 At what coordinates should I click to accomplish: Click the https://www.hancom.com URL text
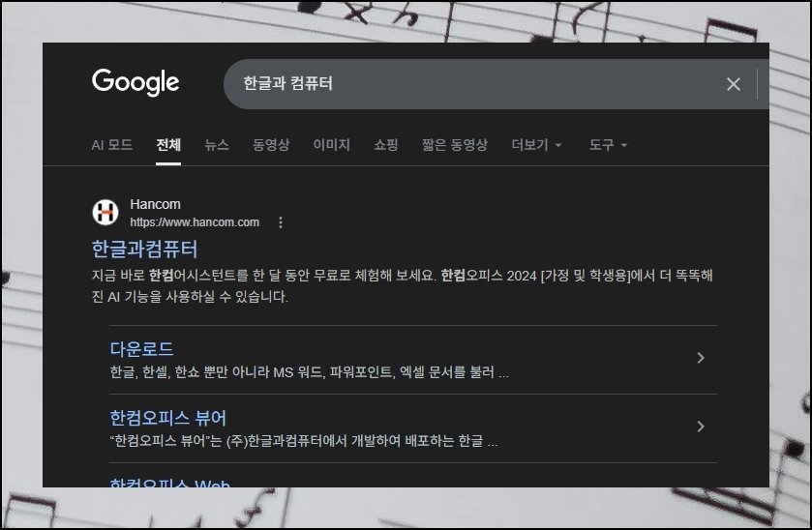195,222
